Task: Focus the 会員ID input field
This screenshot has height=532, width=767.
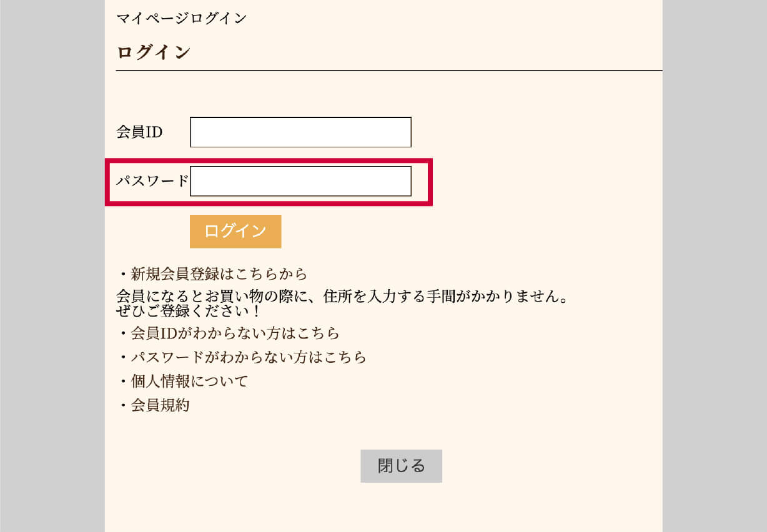Action: [300, 132]
